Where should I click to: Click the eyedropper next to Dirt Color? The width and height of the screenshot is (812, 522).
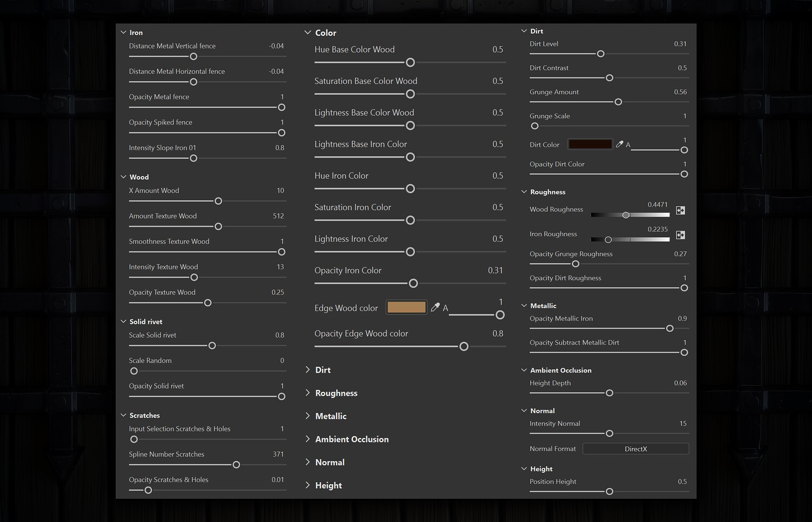pyautogui.click(x=619, y=144)
